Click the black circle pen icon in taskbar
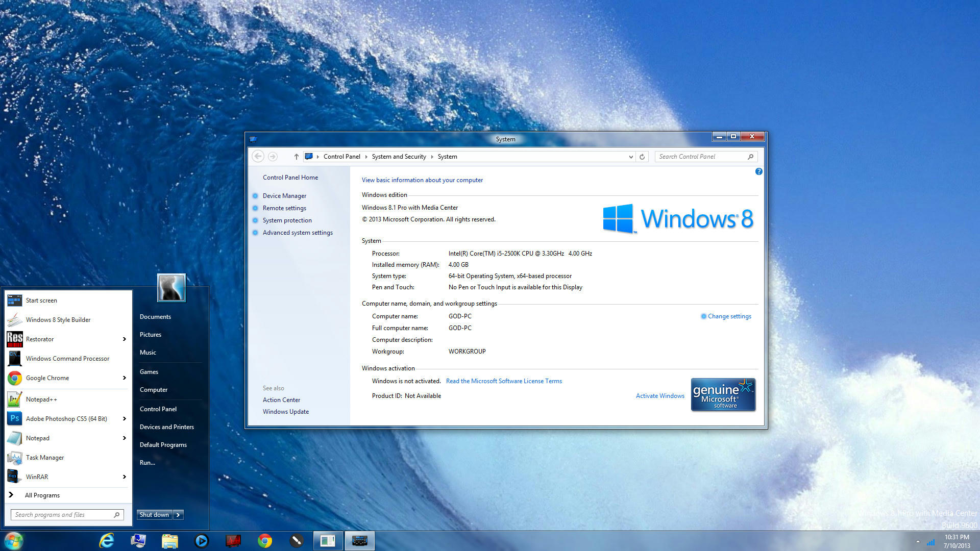 click(x=296, y=541)
